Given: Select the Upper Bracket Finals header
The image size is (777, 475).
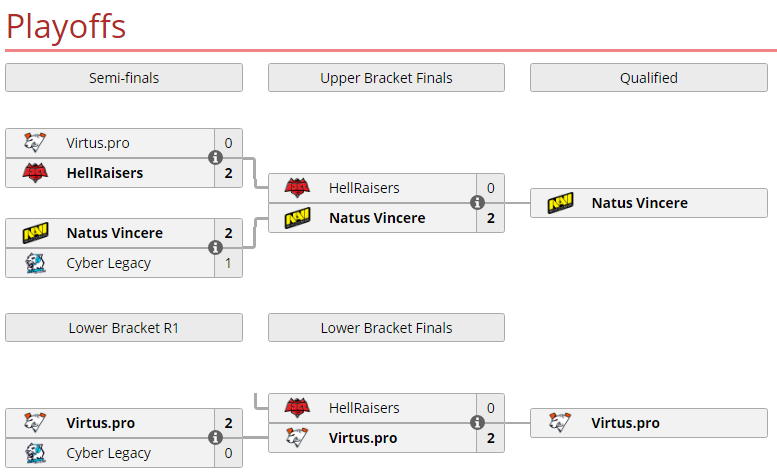Looking at the screenshot, I should pyautogui.click(x=387, y=78).
